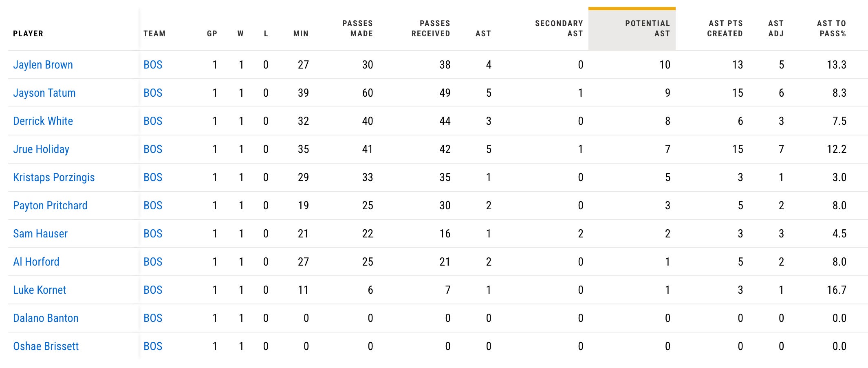Sort by Secondary AST column header
Viewport: 868px width, 368px height.
click(559, 29)
